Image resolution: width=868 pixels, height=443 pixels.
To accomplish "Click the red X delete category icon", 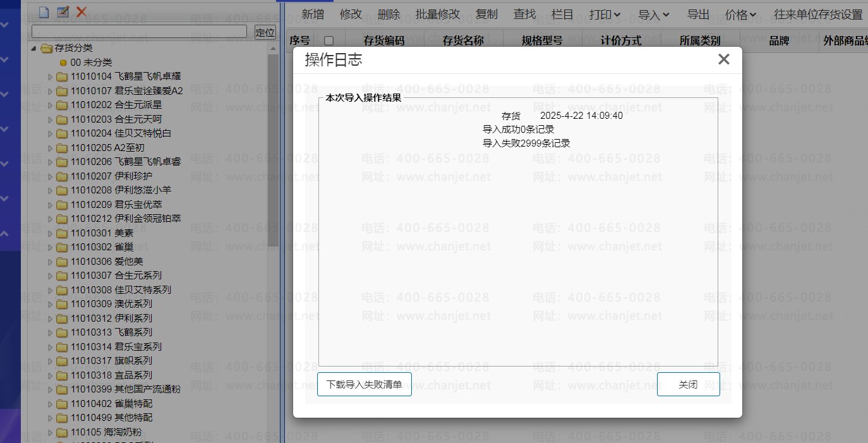I will [81, 12].
